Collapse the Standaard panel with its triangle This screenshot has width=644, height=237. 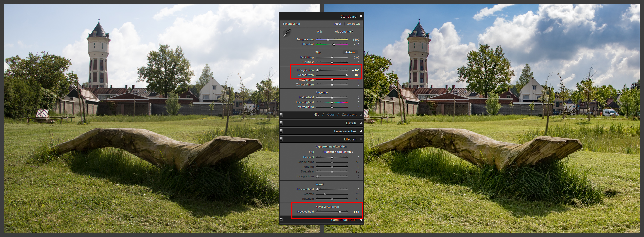361,16
